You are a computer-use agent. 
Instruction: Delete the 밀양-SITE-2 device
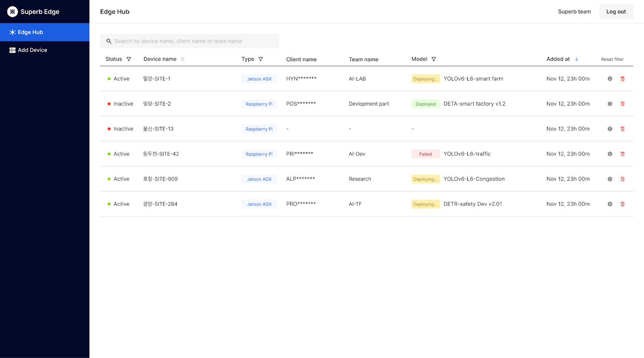point(622,104)
